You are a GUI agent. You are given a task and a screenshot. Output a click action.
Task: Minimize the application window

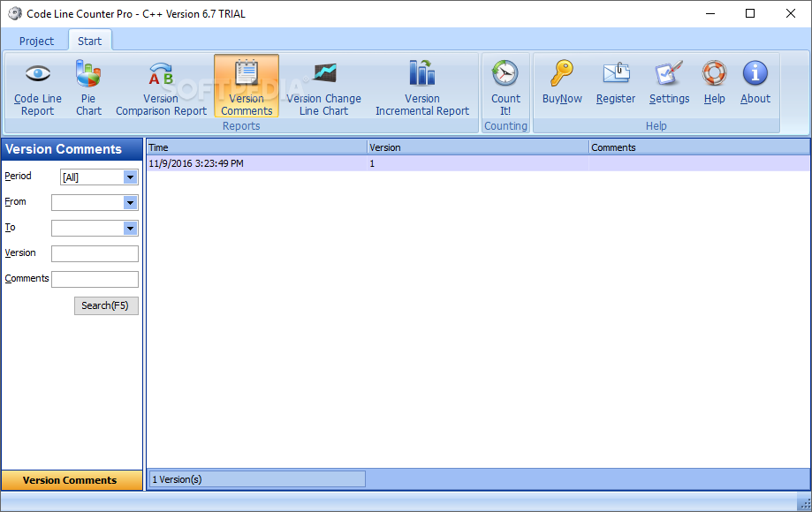point(710,13)
